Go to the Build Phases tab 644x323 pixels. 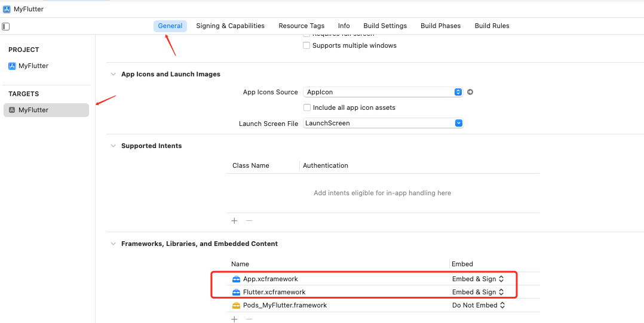440,26
